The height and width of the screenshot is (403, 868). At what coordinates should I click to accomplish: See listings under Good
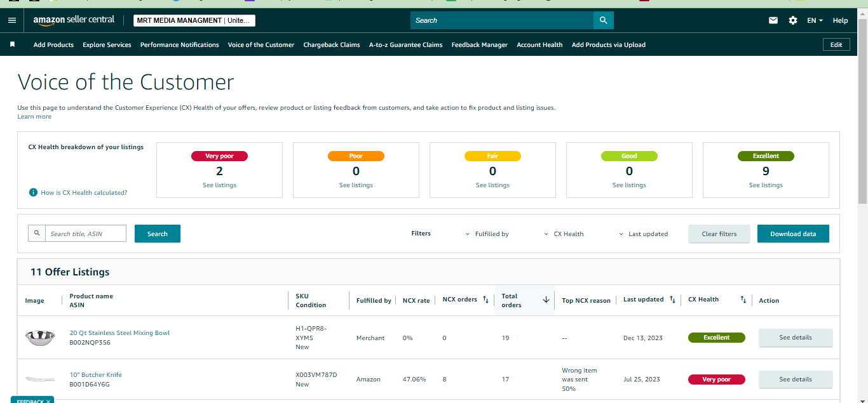tap(629, 185)
